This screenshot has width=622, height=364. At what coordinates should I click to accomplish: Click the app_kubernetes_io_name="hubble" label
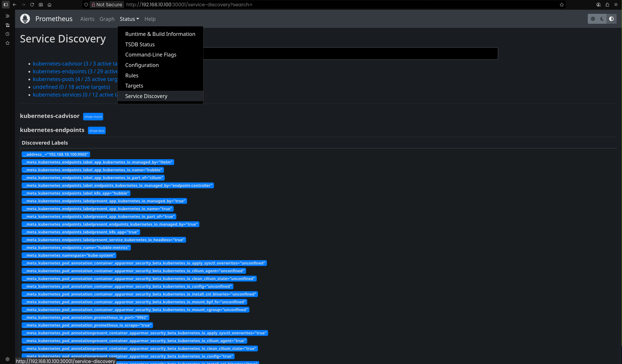pos(93,170)
